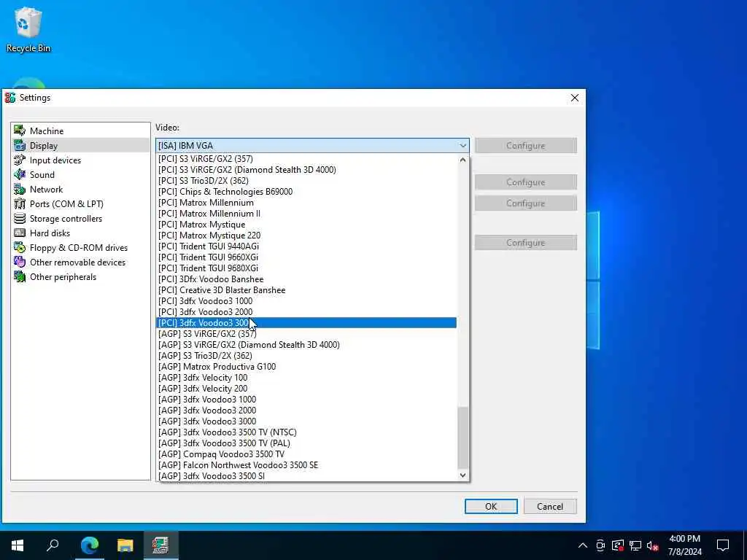747x560 pixels.
Task: Click the Network category icon
Action: coord(20,189)
